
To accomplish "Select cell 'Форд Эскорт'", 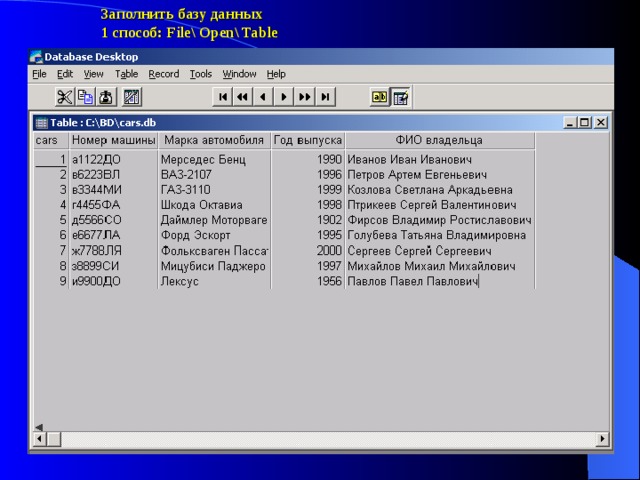I will pos(214,235).
